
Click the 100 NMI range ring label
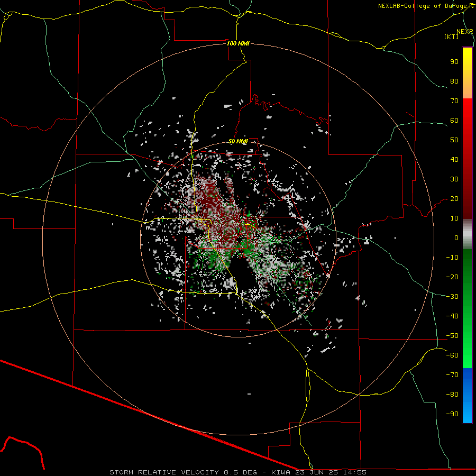tap(238, 43)
